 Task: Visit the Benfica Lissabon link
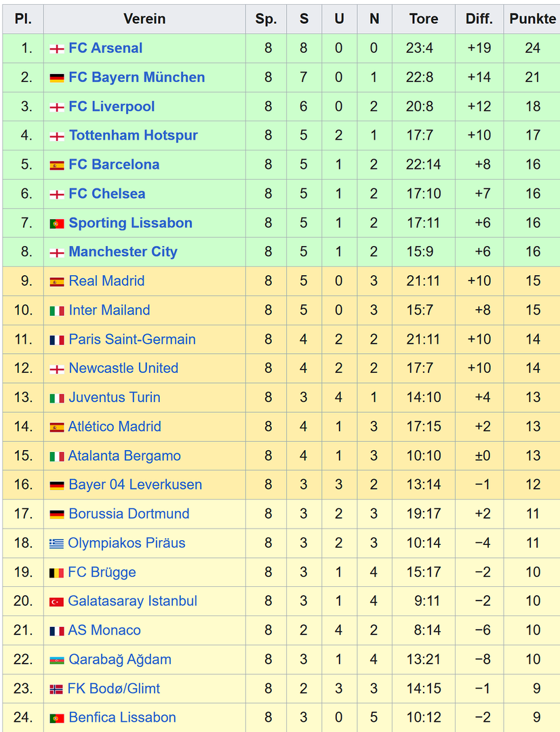(x=122, y=717)
